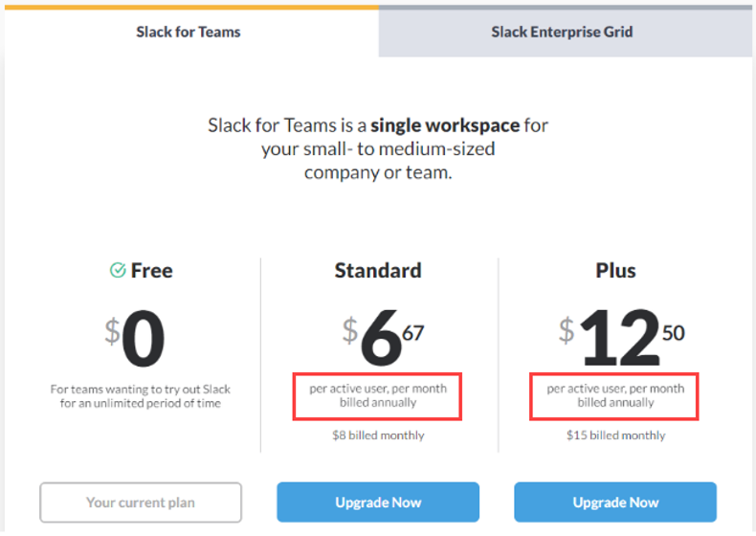This screenshot has width=756, height=536.
Task: Click Standard's per active user billing note
Action: [377, 396]
